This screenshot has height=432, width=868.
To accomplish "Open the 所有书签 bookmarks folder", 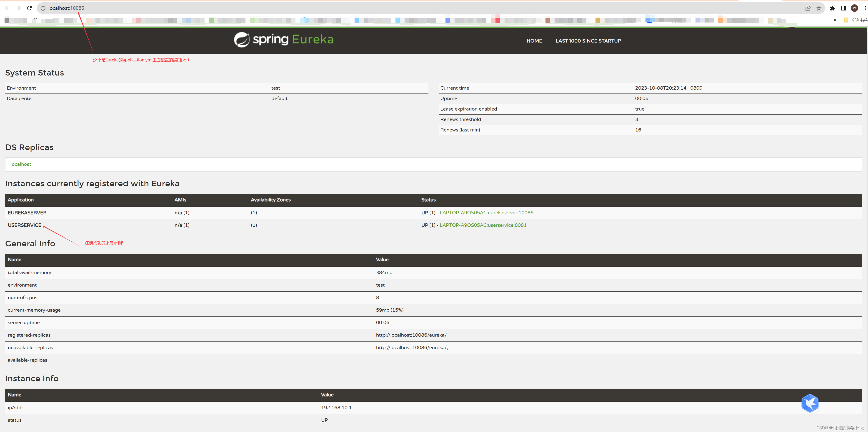I will [856, 20].
